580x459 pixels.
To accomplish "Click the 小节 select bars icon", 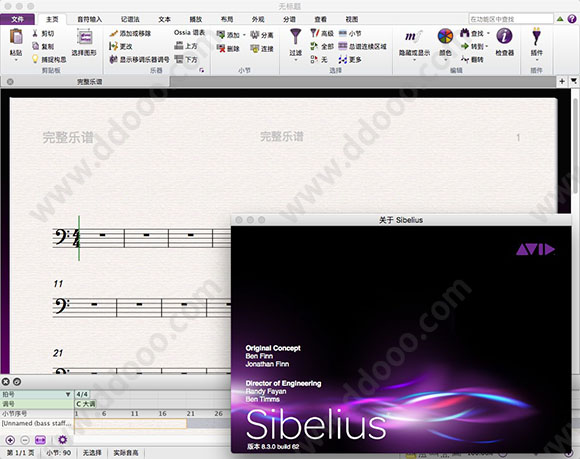I will [343, 33].
